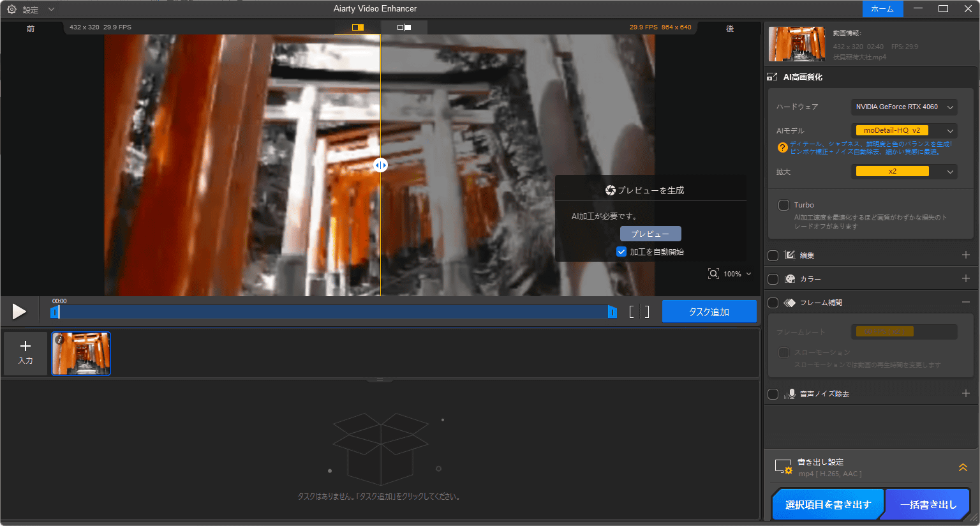Set trim end bracket marker
980x526 pixels.
[647, 312]
